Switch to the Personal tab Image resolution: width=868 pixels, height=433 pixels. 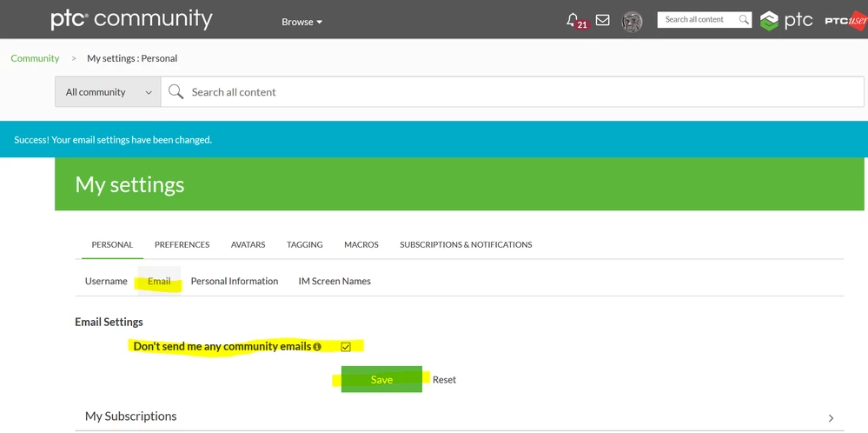[x=112, y=244]
